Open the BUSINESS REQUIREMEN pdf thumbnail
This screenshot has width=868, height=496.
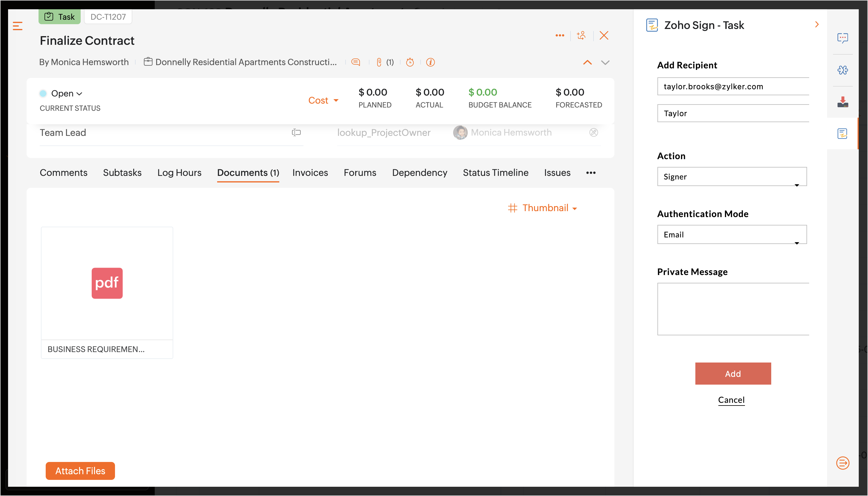point(107,283)
